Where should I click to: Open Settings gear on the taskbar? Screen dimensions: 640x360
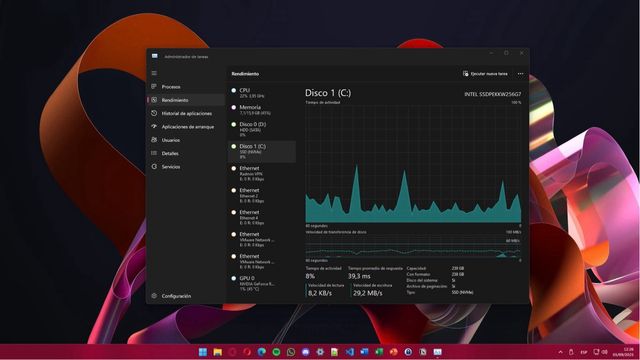[320, 352]
